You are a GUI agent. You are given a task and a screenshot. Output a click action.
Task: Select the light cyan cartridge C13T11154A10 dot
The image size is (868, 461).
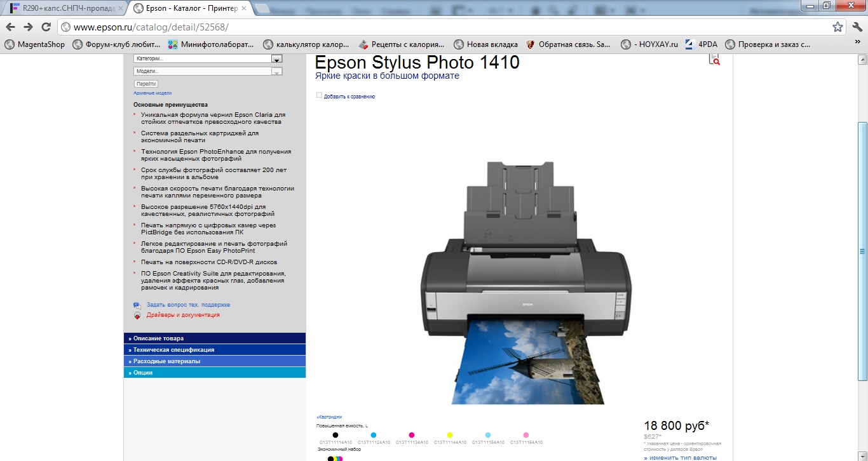tap(488, 435)
